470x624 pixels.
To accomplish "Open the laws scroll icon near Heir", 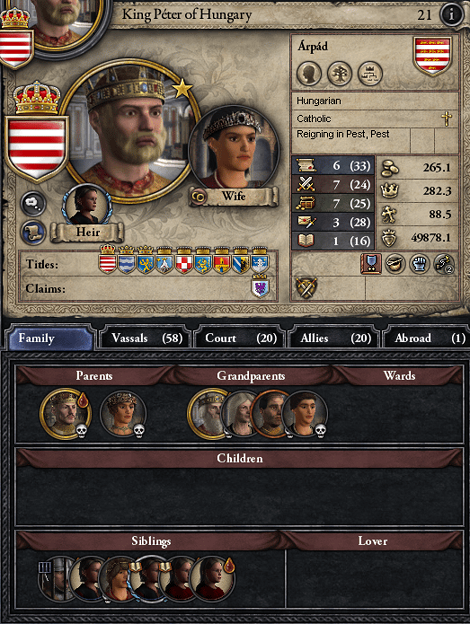I will (x=33, y=232).
